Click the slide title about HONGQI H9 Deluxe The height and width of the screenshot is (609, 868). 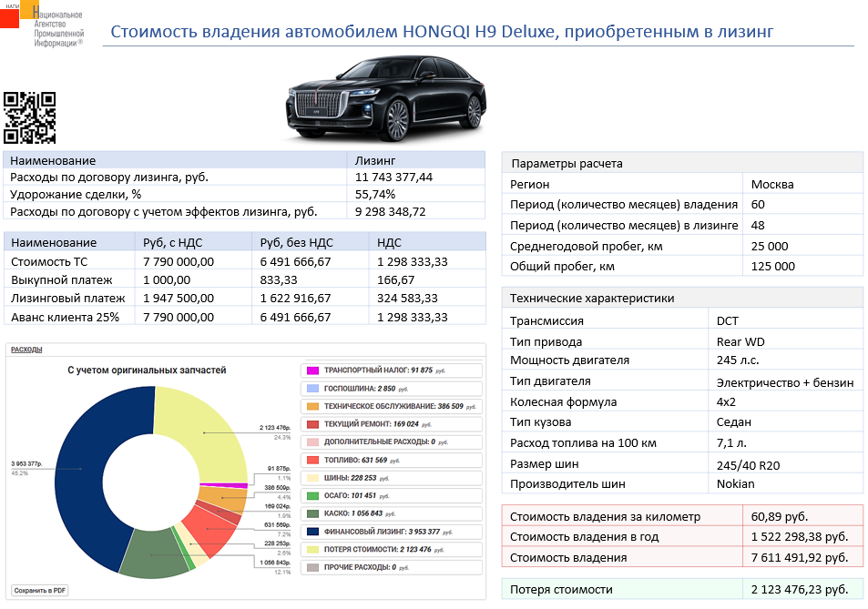(442, 33)
